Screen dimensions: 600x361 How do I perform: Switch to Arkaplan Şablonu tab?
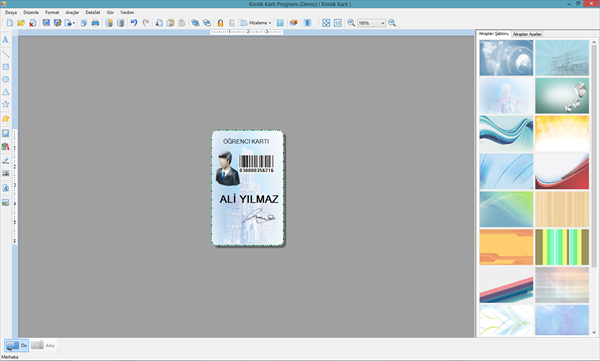click(494, 34)
